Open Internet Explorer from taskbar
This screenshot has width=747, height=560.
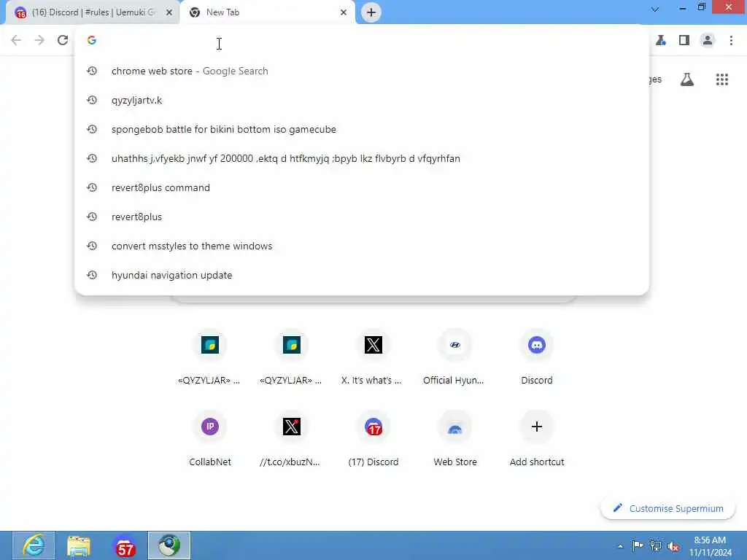pos(34,545)
